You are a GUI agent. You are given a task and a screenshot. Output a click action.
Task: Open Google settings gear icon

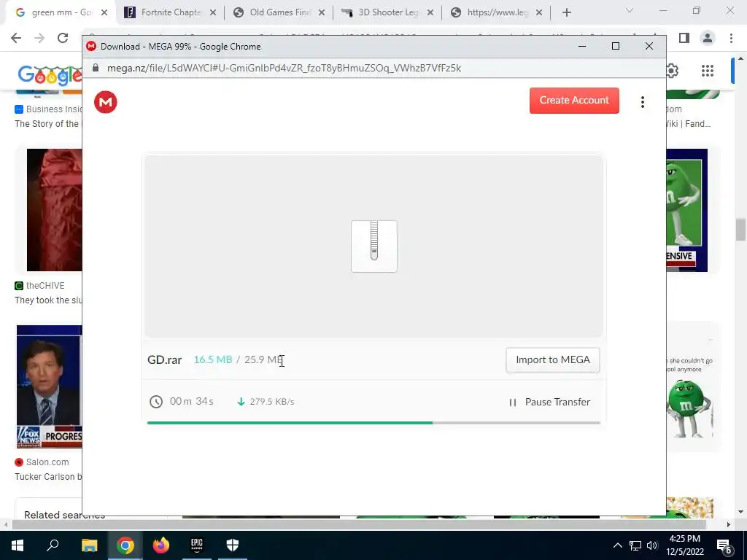[672, 71]
